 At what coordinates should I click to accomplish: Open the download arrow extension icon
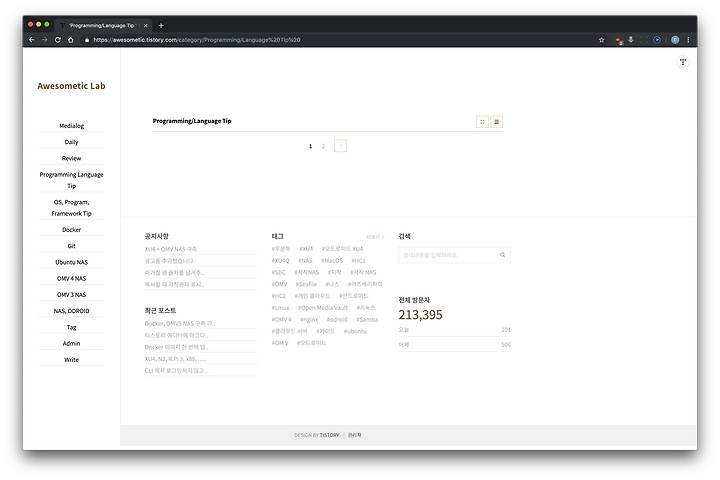631,40
